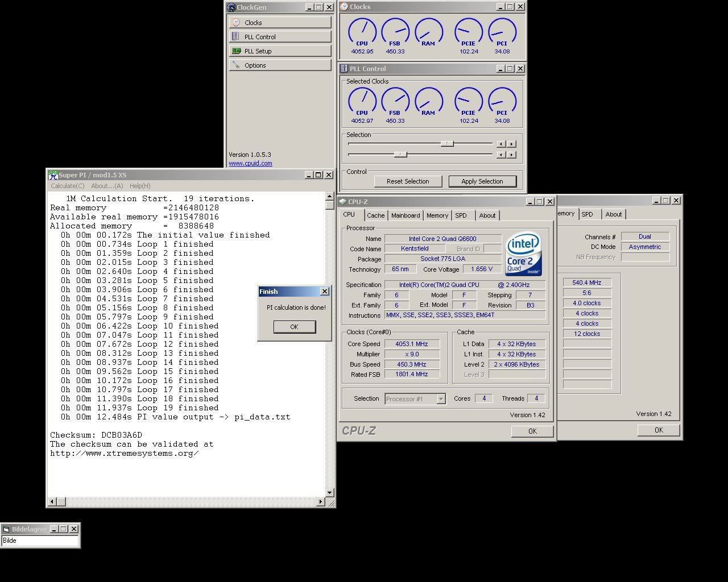The width and height of the screenshot is (728, 582).
Task: Click Super PI horizontal scrollbar right arrow
Action: coord(321,502)
